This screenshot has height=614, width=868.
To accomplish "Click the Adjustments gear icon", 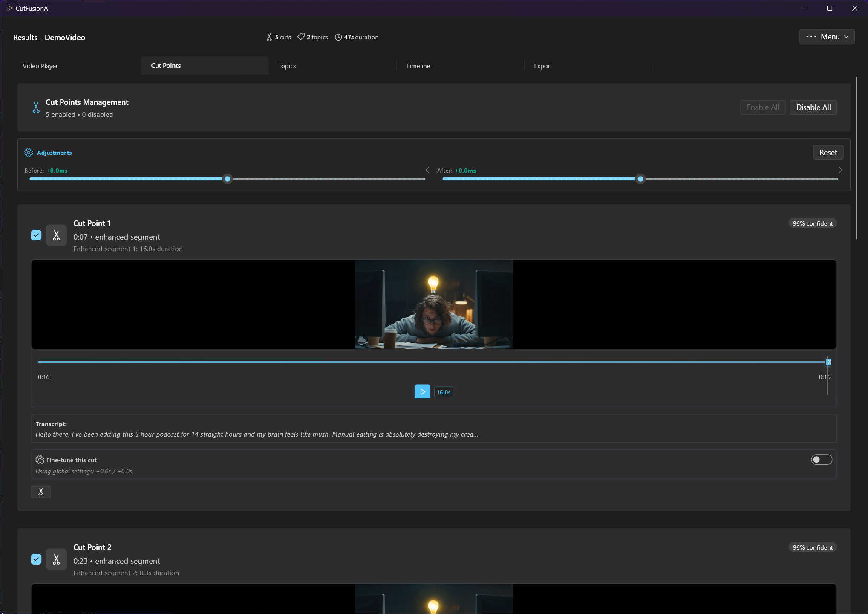I will [29, 153].
